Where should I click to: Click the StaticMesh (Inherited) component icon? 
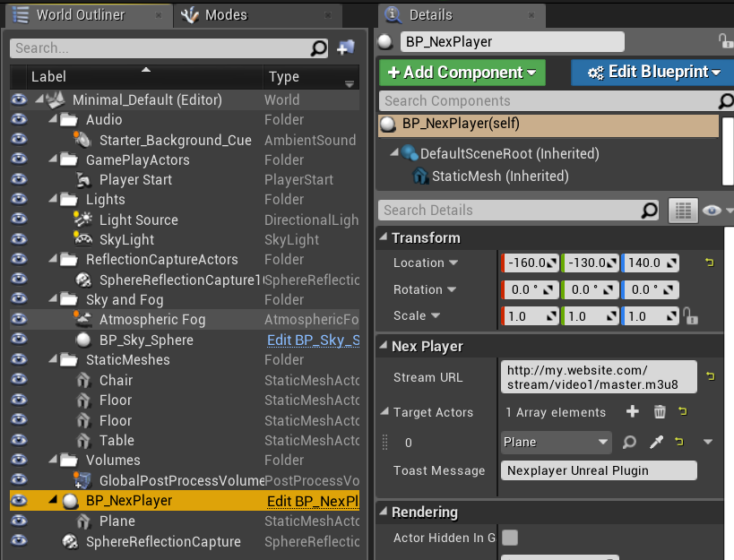coord(420,176)
